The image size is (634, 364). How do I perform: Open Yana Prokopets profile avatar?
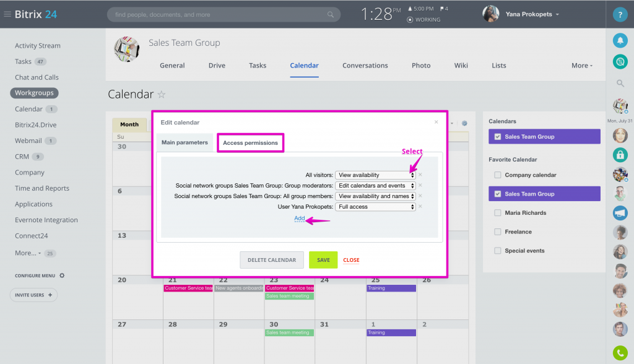pyautogui.click(x=490, y=14)
